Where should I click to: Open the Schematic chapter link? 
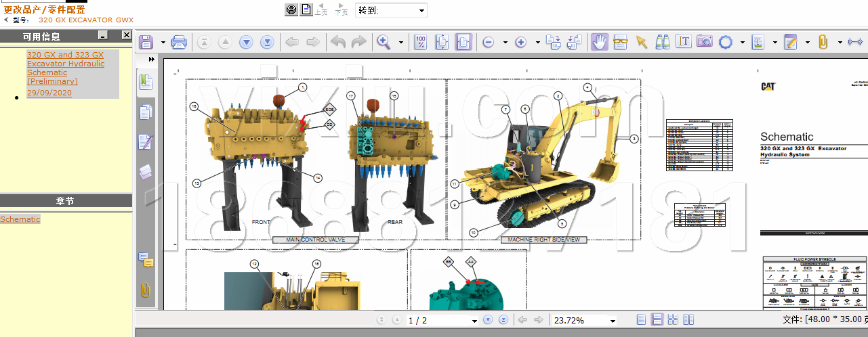click(x=20, y=219)
